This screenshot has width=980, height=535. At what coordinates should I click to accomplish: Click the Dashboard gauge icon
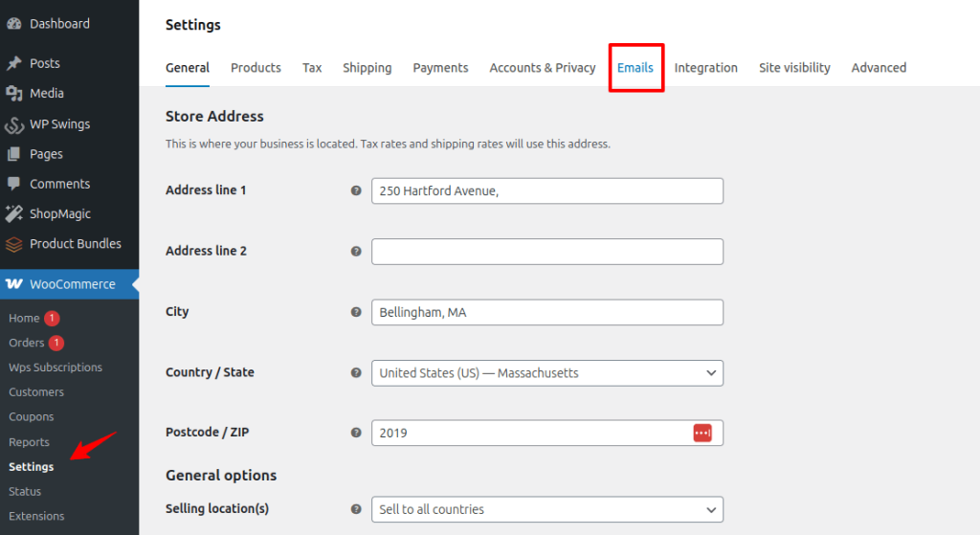[x=13, y=24]
